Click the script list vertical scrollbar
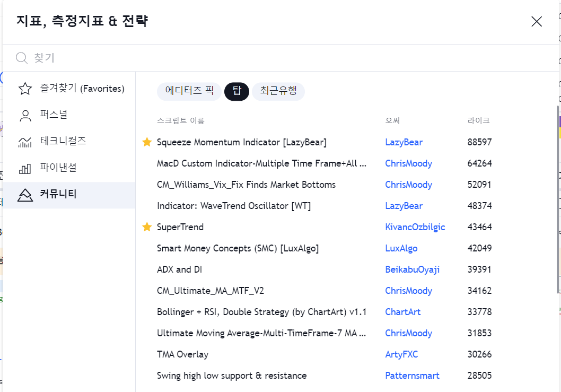 tap(558, 200)
